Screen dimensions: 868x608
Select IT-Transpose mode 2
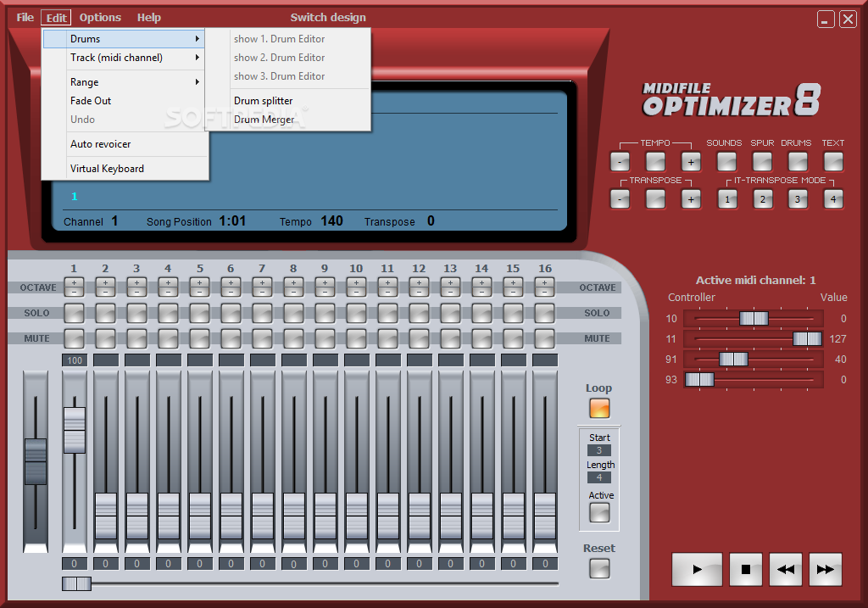[763, 198]
